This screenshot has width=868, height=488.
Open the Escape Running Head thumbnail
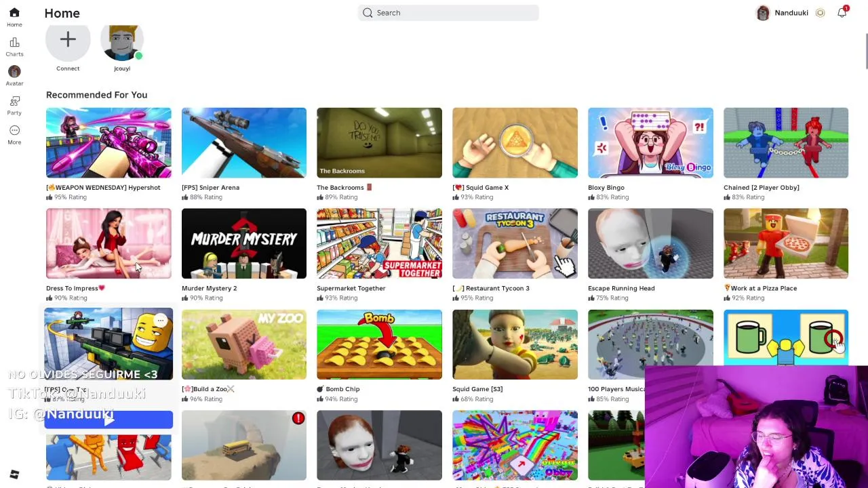click(x=650, y=243)
